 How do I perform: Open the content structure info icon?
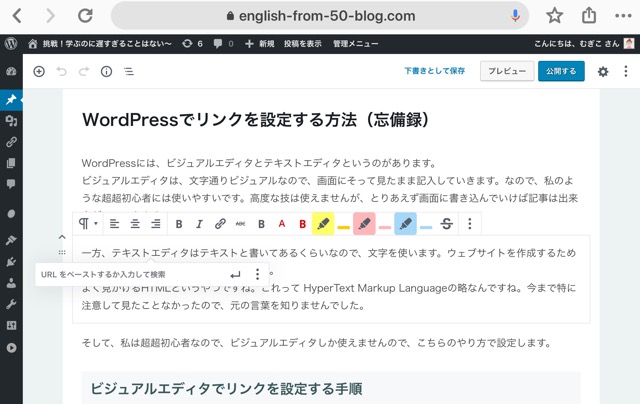pyautogui.click(x=107, y=71)
